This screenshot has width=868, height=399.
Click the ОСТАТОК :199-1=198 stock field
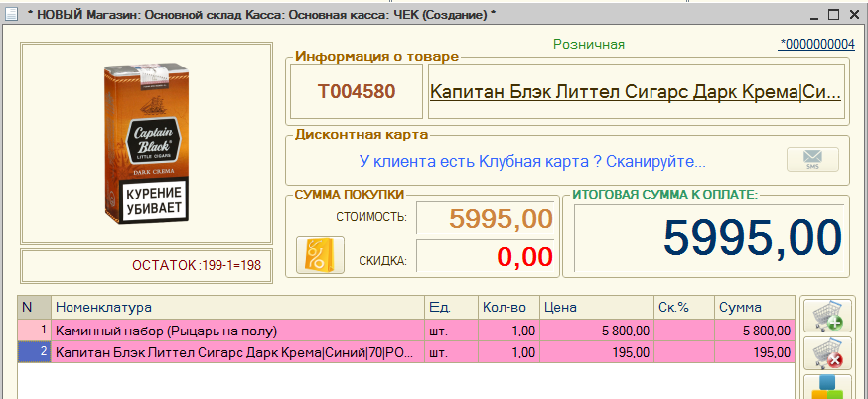pyautogui.click(x=147, y=266)
